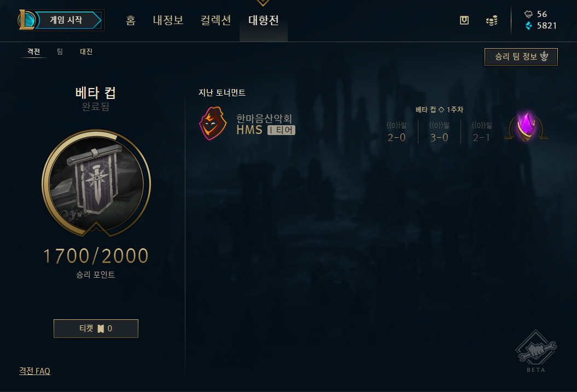Switch to the 팀 sub-tab
The width and height of the screenshot is (577, 392).
(60, 51)
